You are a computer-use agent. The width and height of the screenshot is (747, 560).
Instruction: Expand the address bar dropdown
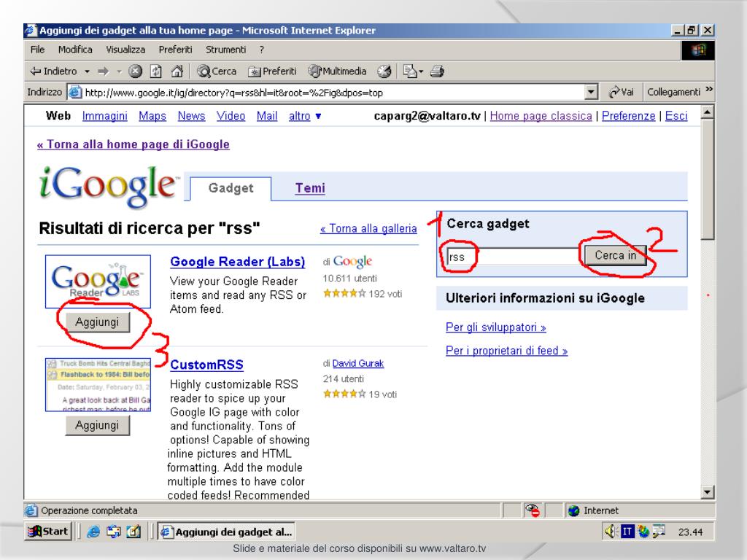click(x=591, y=93)
